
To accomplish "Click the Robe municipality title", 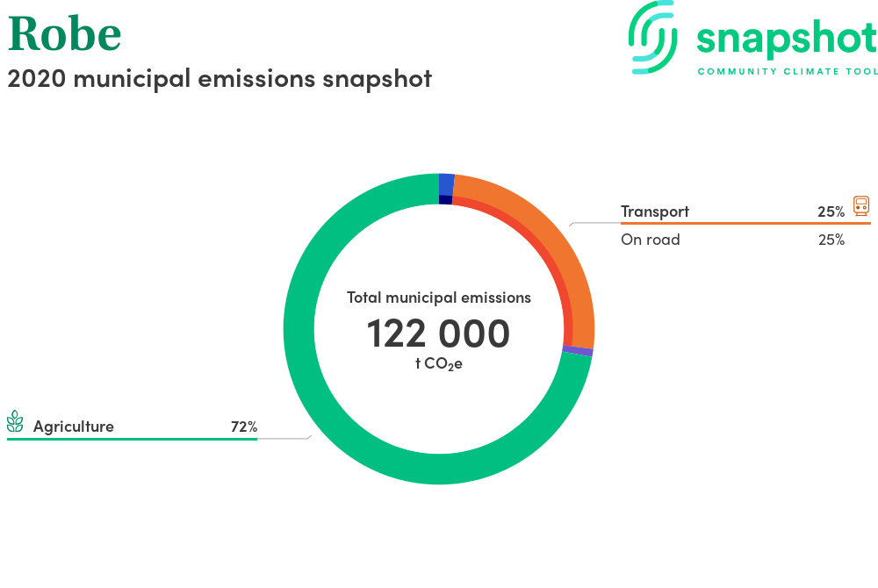I will click(64, 34).
